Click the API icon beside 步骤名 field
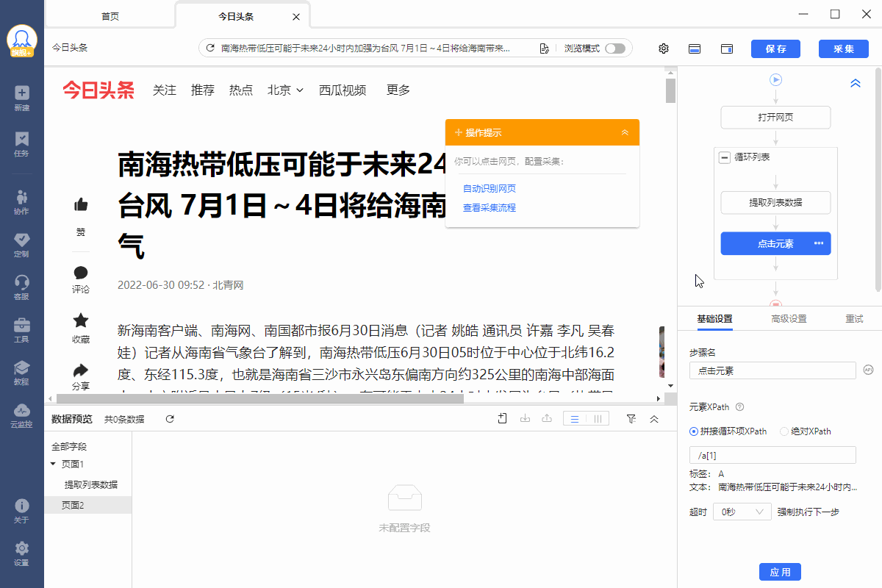Image resolution: width=882 pixels, height=588 pixels. 868,370
